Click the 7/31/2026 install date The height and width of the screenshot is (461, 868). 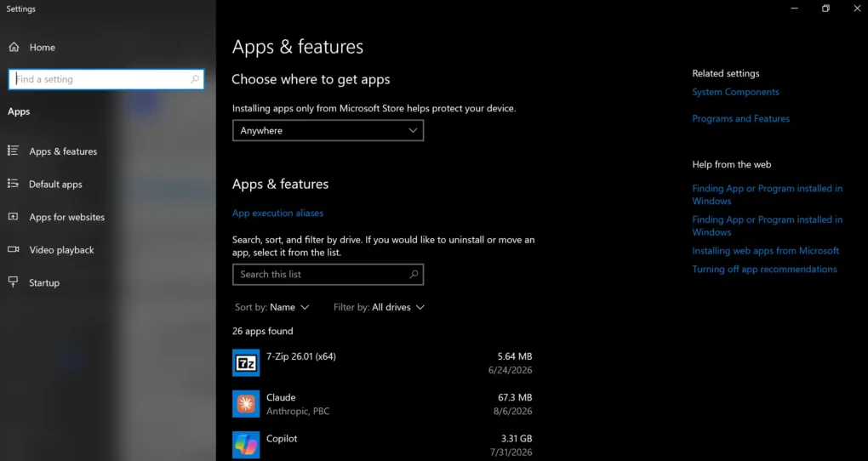(510, 452)
